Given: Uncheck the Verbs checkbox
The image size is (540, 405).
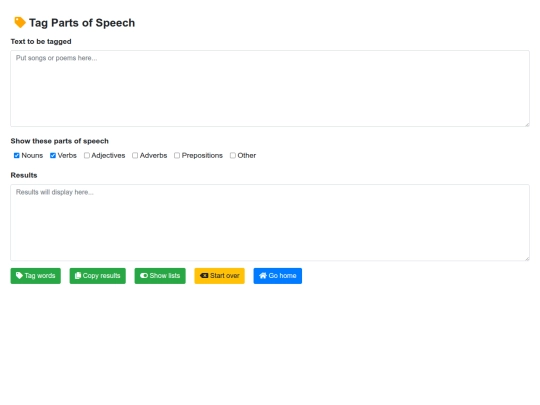Looking at the screenshot, I should tap(53, 156).
